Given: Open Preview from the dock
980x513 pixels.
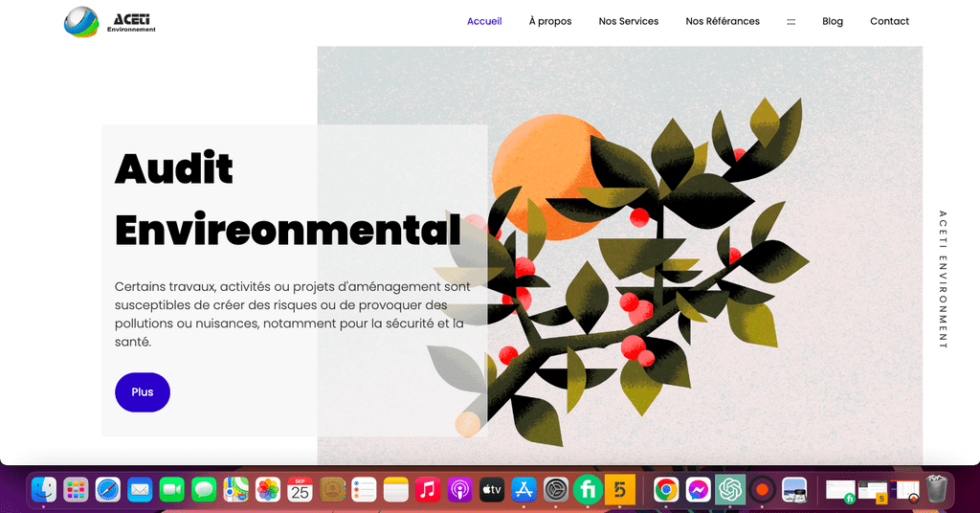Looking at the screenshot, I should click(794, 490).
